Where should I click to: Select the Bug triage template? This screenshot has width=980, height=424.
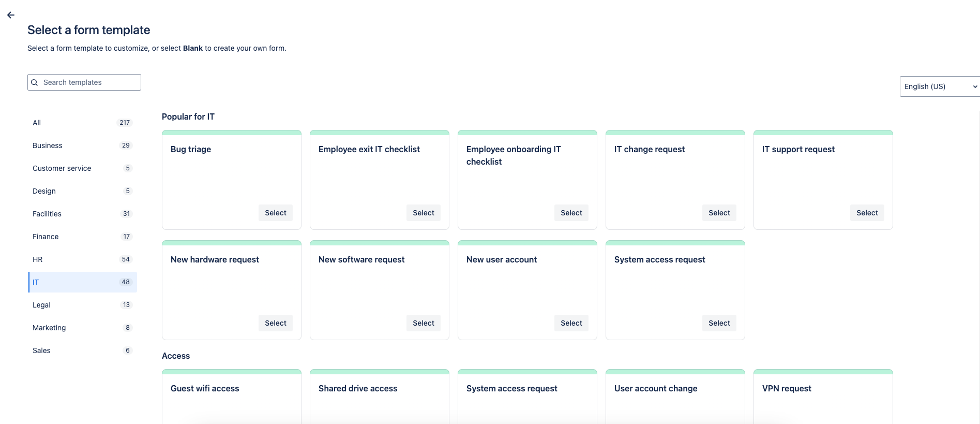[275, 213]
